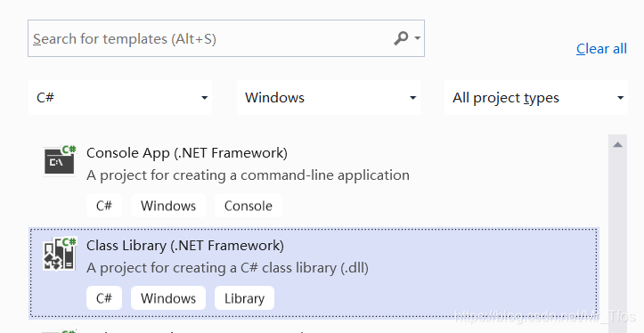Screen dimensions: 644x333
Task: Click the Console tag under Console App
Action: 249,206
